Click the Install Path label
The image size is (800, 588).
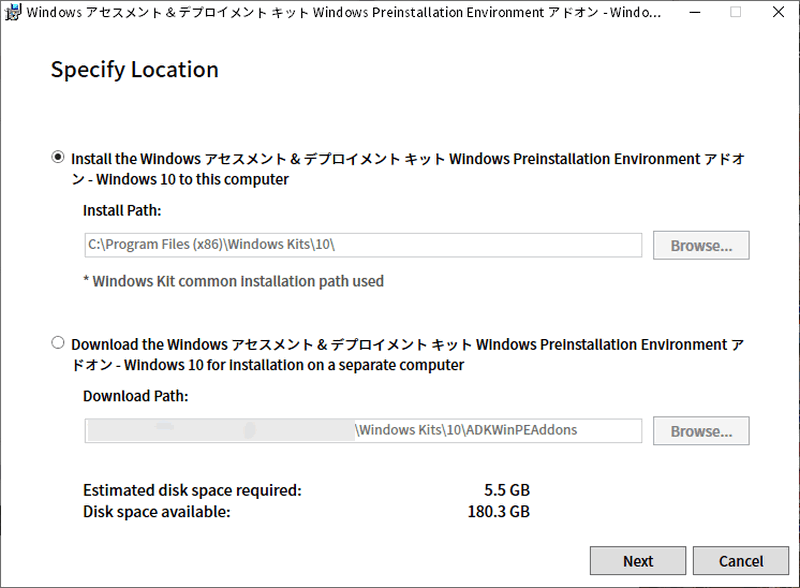pyautogui.click(x=122, y=210)
